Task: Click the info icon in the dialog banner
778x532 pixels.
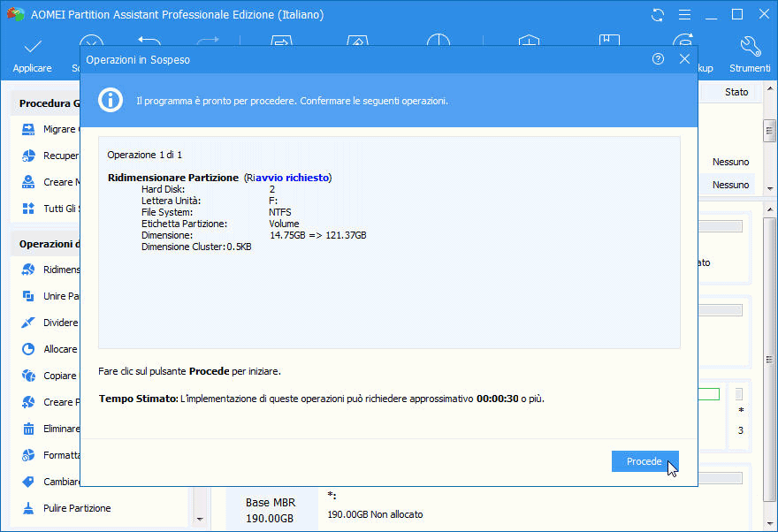Action: click(x=111, y=100)
